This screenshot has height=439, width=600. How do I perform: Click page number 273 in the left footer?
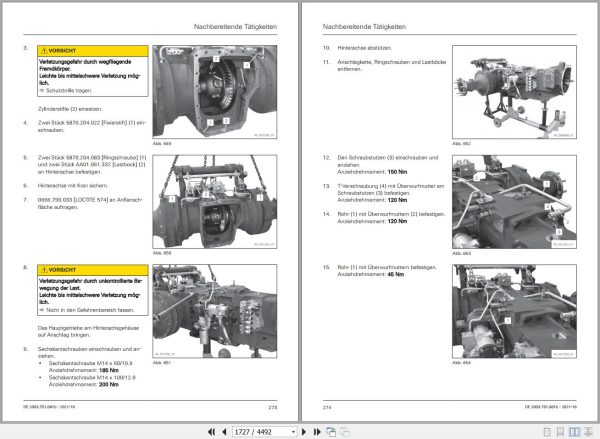click(x=272, y=408)
